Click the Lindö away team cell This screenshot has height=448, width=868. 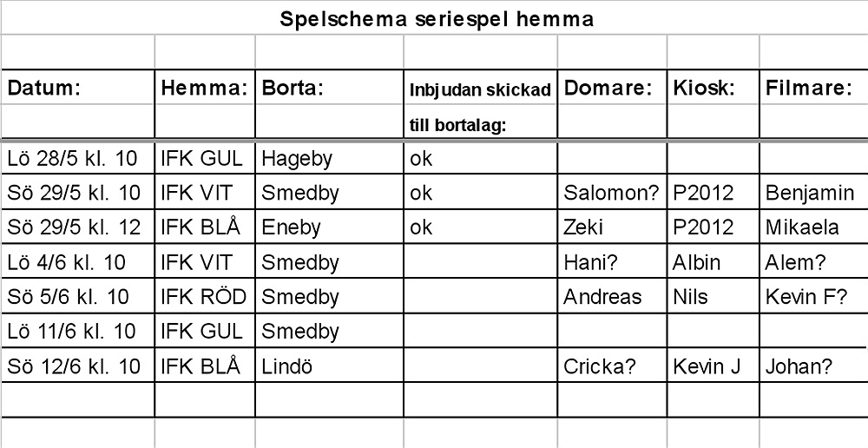329,366
